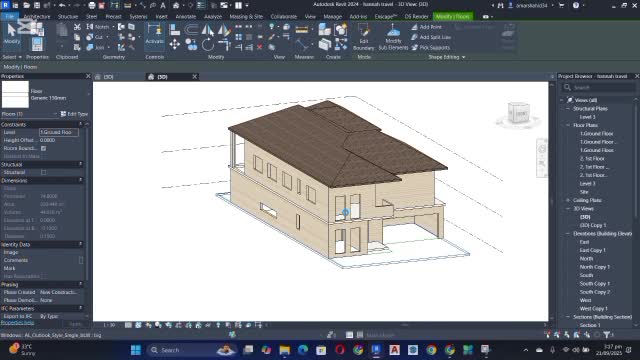Collapse the 3D Views tree node
The width and height of the screenshot is (640, 360).
click(x=568, y=209)
